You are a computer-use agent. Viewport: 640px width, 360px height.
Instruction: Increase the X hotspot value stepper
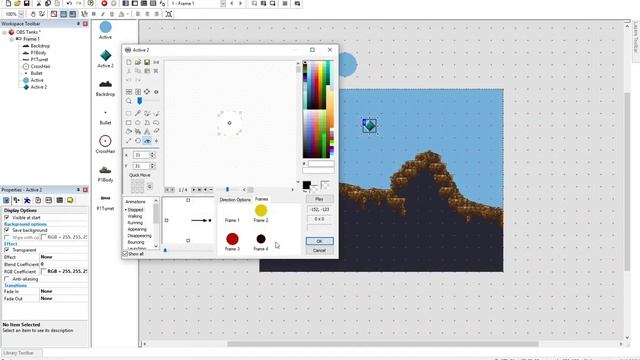(153, 153)
